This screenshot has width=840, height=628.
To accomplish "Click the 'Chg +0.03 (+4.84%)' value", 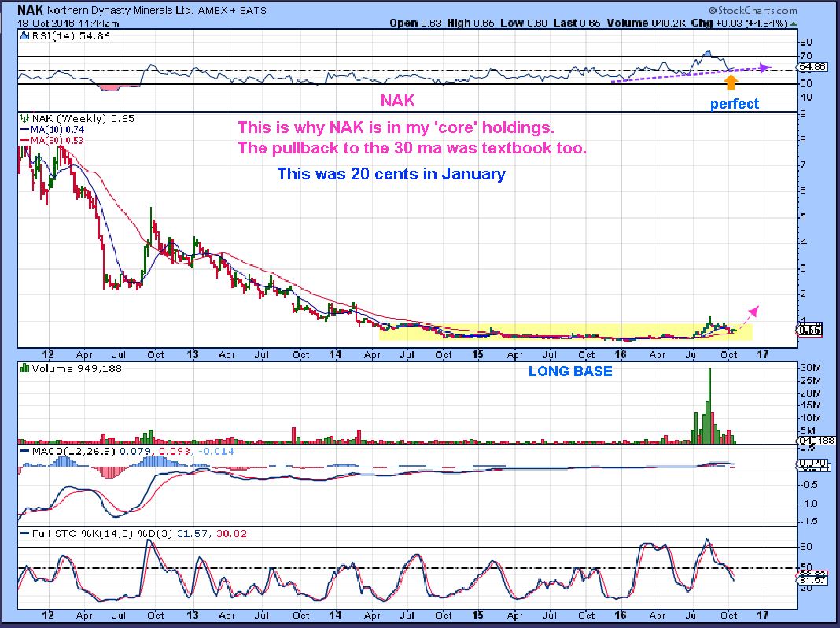I will pos(739,23).
